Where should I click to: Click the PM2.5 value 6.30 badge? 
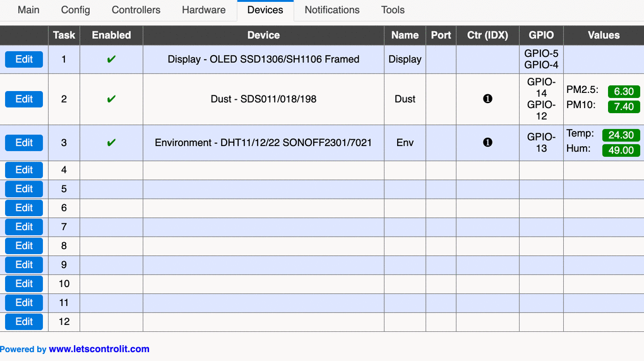pos(623,92)
